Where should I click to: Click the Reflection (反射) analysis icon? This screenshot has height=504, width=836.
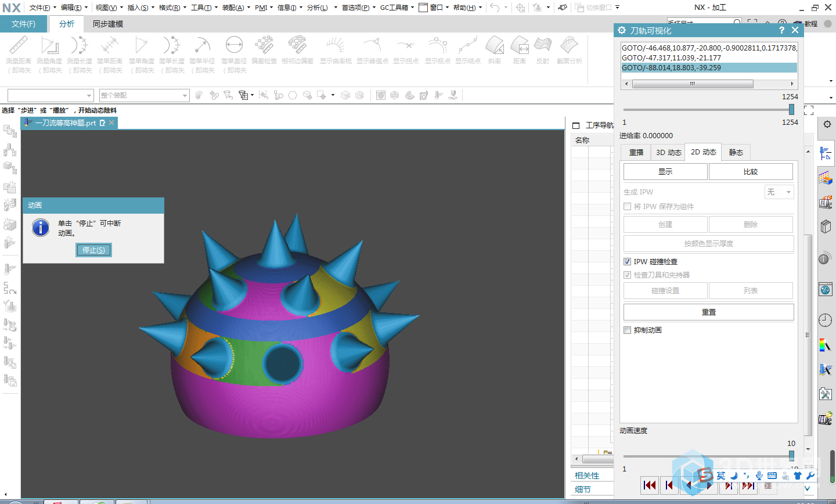[543, 45]
